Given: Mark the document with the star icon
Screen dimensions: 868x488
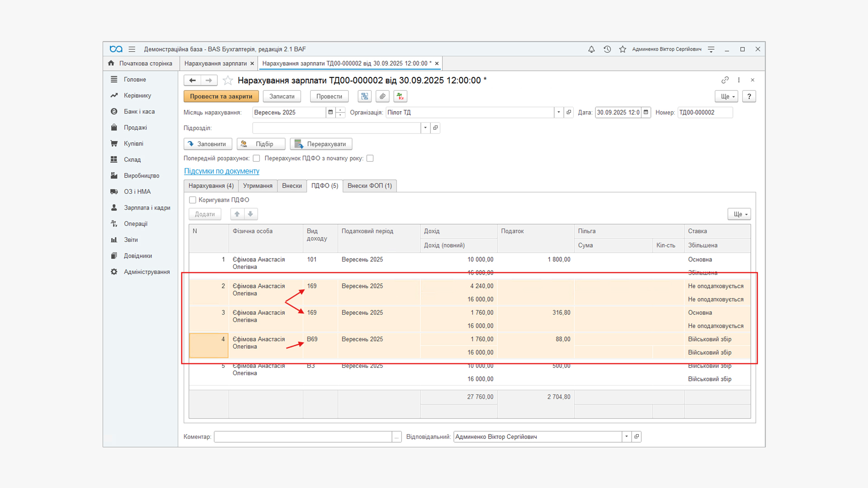Looking at the screenshot, I should point(228,80).
